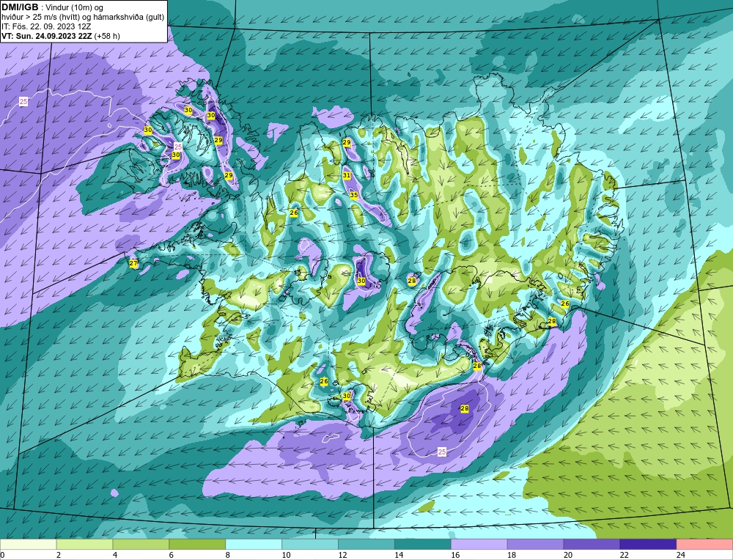Pick the 6–8 m/s olive green legend swatch

[x=197, y=544]
